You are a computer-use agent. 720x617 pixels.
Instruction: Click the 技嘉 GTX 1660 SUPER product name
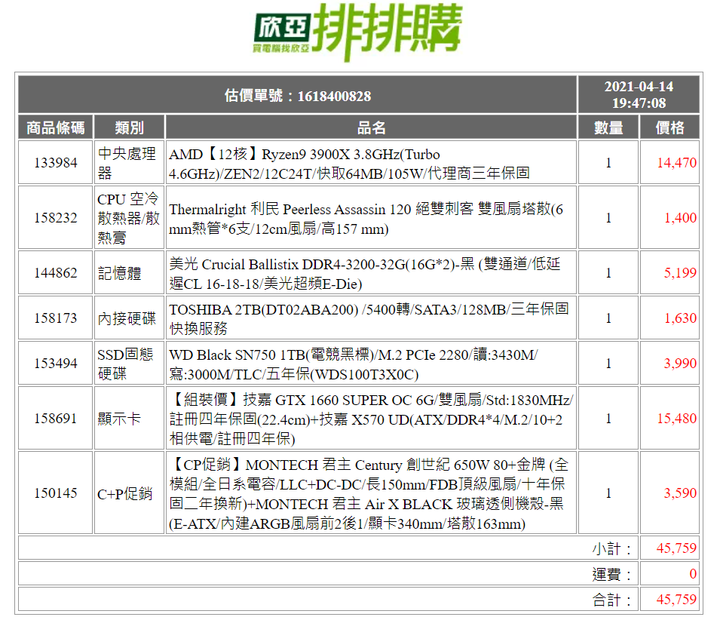(371, 419)
